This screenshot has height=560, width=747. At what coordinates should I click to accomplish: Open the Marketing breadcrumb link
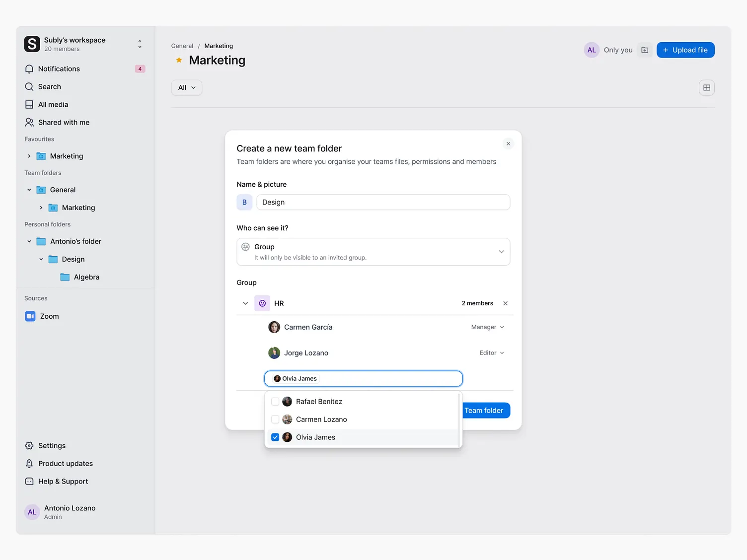coord(219,46)
